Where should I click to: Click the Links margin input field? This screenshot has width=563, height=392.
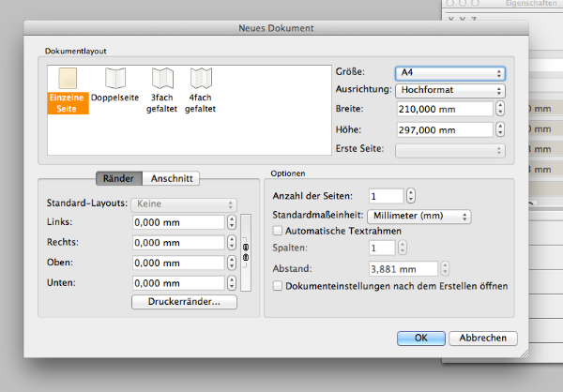(177, 222)
